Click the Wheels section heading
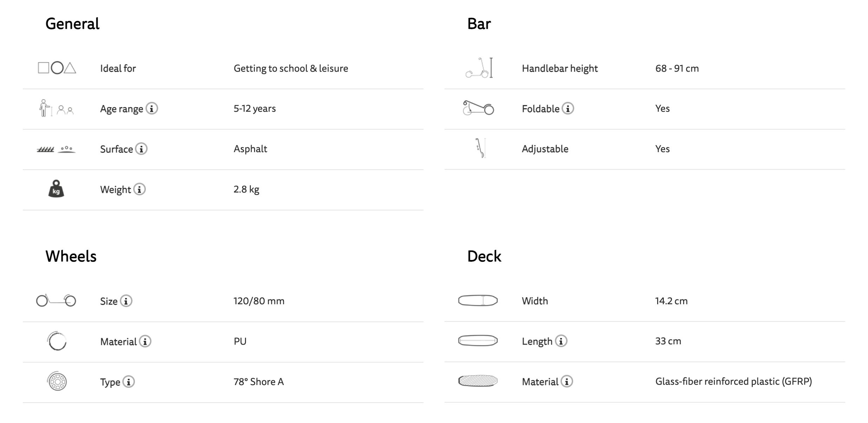868x423 pixels. tap(71, 256)
